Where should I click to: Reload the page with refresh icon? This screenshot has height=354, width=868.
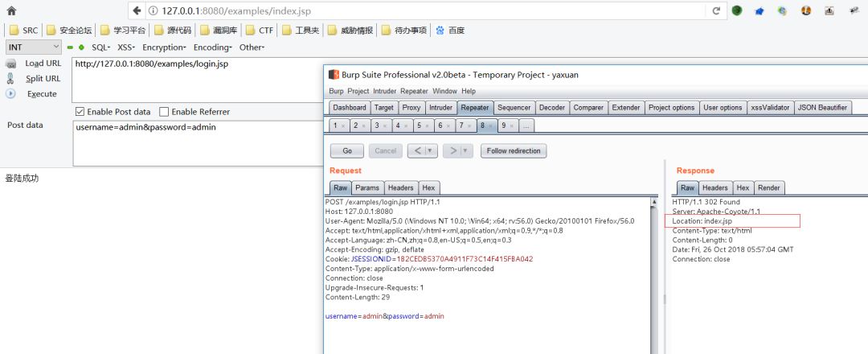pos(716,10)
